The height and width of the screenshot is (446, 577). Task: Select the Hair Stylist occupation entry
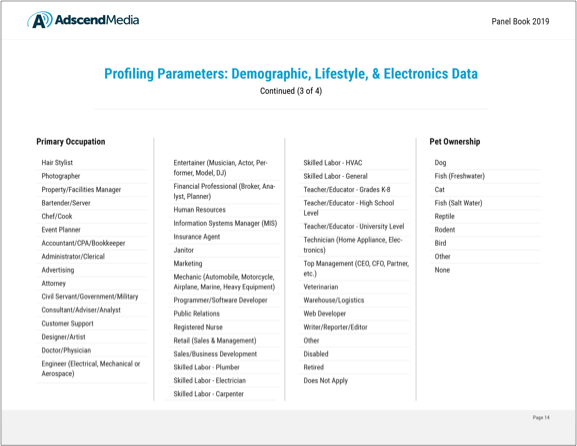(57, 163)
